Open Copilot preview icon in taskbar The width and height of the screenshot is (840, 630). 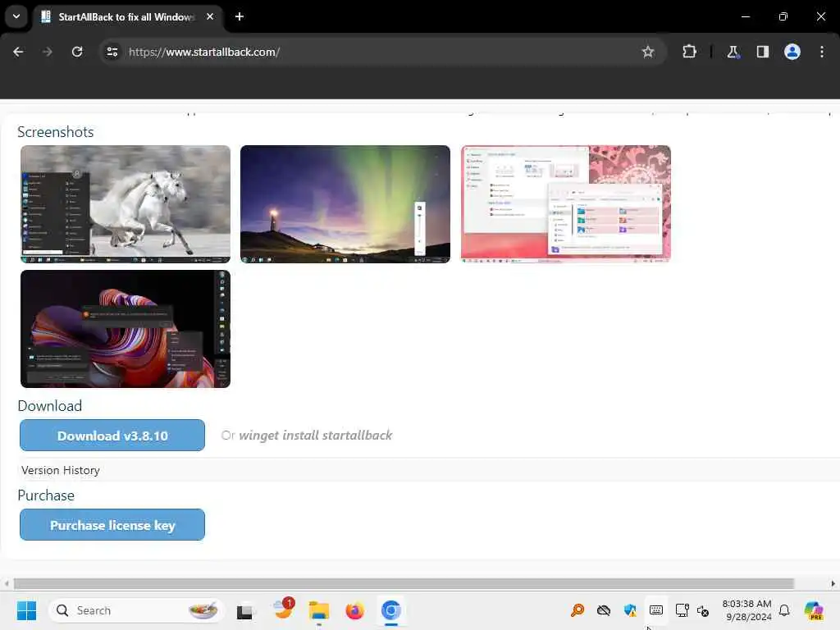[813, 610]
